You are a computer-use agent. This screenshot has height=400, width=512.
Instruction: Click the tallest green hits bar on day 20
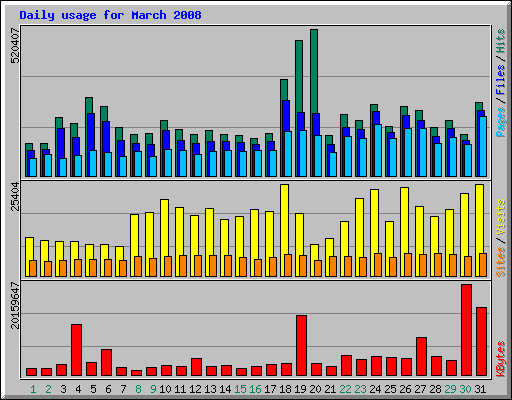click(x=314, y=70)
